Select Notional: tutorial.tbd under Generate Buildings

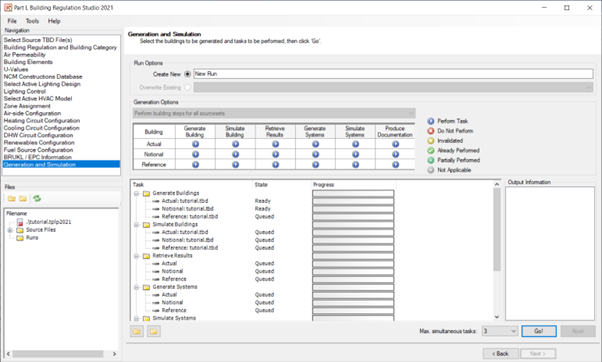pyautogui.click(x=187, y=209)
